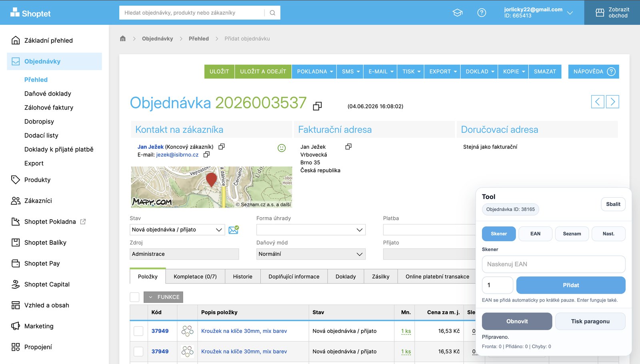Open NÁPOVĚDA help button
This screenshot has height=364, width=640.
tap(594, 72)
